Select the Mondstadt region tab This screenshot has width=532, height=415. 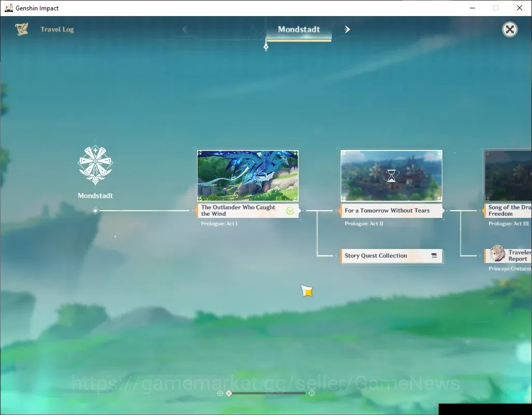[299, 30]
